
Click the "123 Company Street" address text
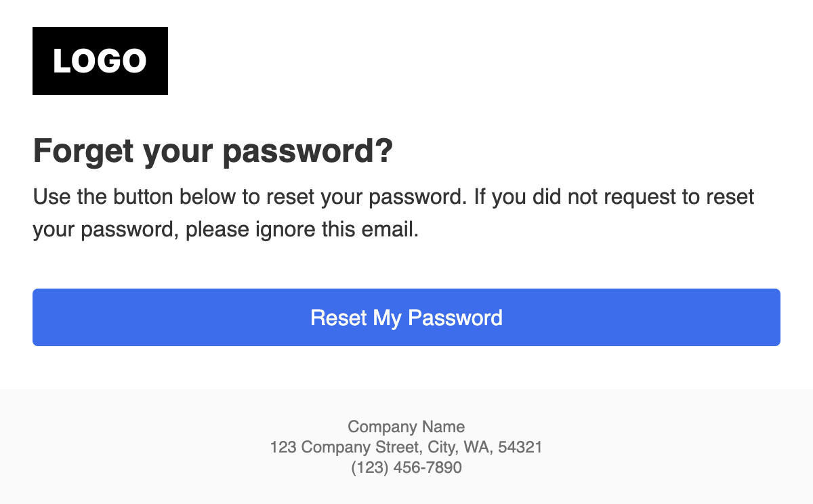pyautogui.click(x=347, y=447)
